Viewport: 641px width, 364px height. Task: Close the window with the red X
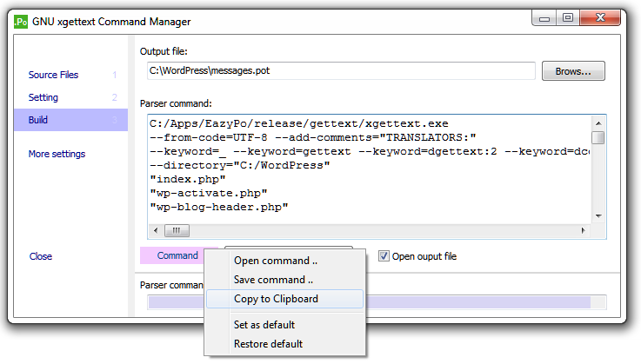[x=600, y=18]
